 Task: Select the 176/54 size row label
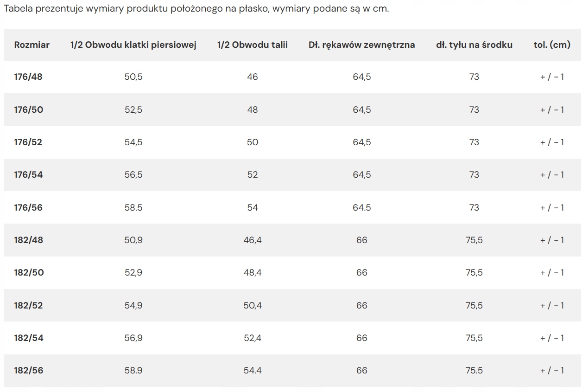tap(28, 175)
